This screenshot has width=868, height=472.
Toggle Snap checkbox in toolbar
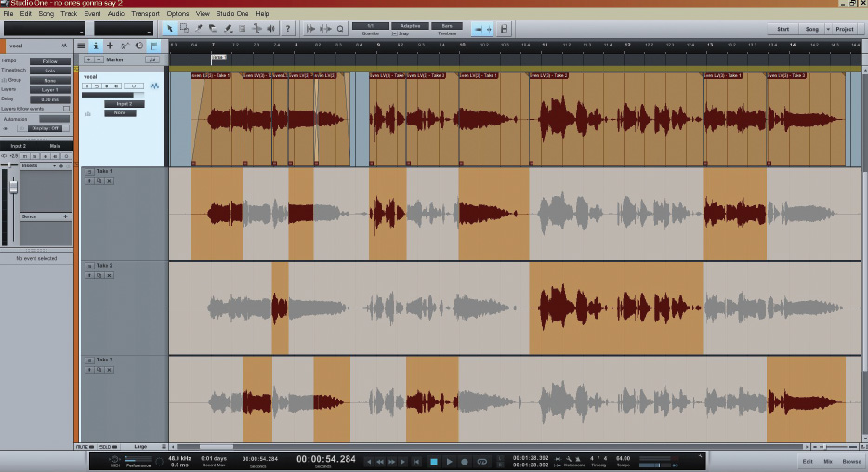395,33
